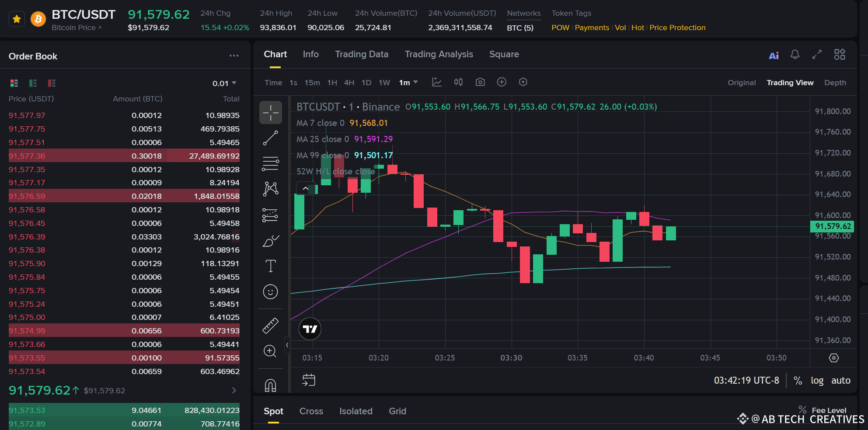
Task: Switch to the Depth chart view
Action: click(835, 83)
